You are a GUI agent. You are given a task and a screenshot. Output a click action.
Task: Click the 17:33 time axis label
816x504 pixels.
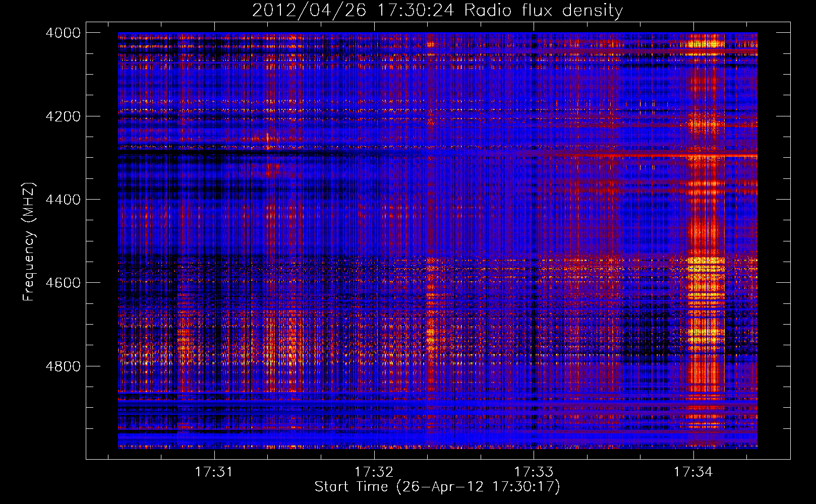(x=534, y=472)
